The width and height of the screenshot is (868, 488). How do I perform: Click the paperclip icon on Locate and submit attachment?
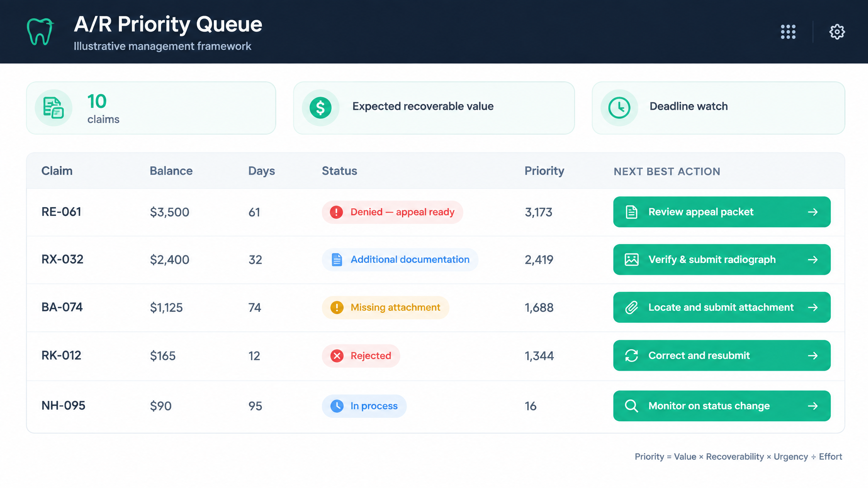pyautogui.click(x=631, y=307)
